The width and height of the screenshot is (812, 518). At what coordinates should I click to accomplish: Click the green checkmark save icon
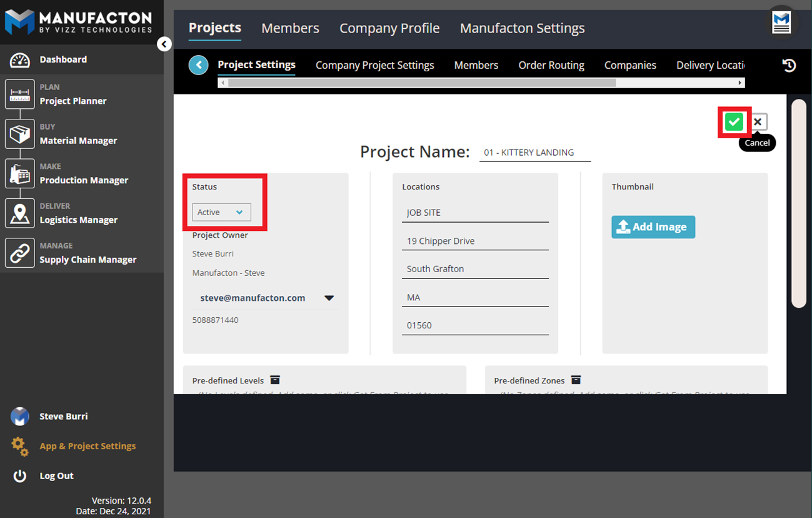(734, 122)
